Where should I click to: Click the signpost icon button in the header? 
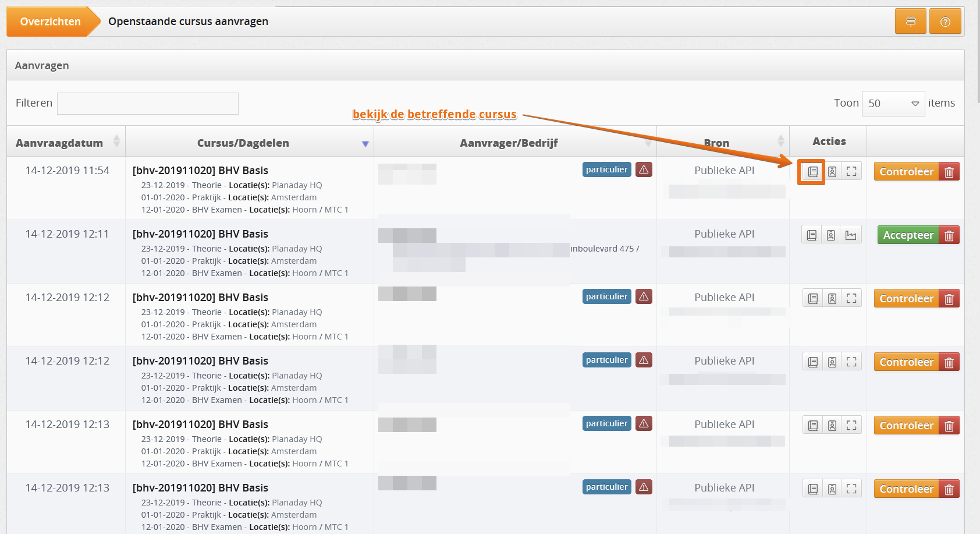tap(911, 22)
